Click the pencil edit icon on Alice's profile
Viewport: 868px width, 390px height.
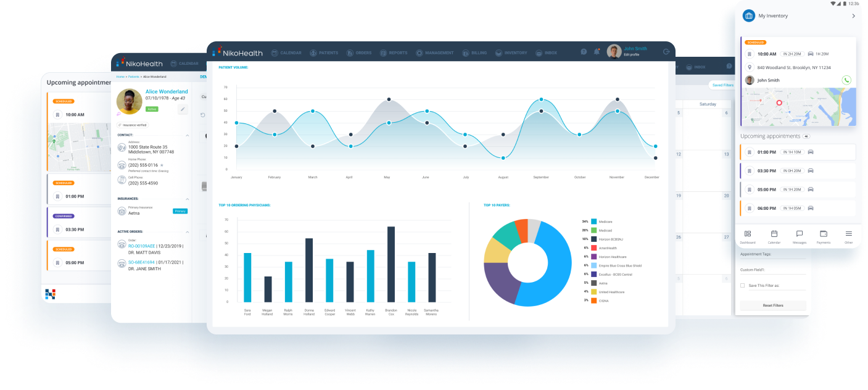(182, 109)
